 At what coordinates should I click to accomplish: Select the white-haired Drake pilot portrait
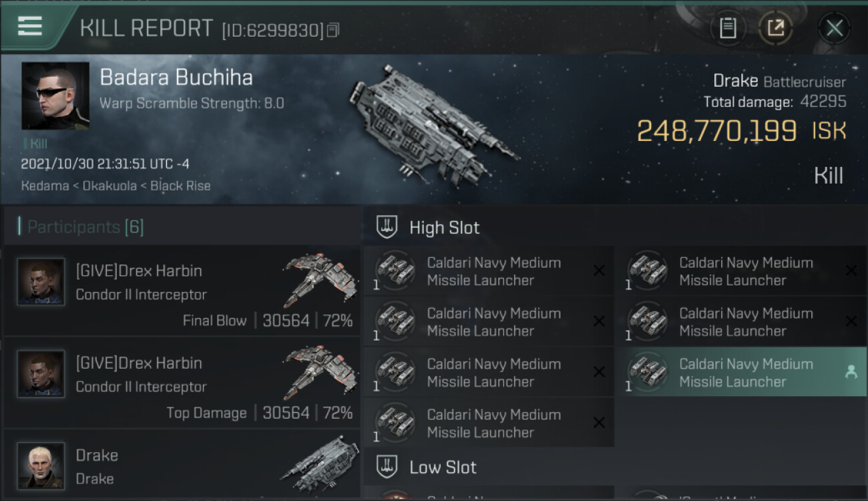[41, 466]
